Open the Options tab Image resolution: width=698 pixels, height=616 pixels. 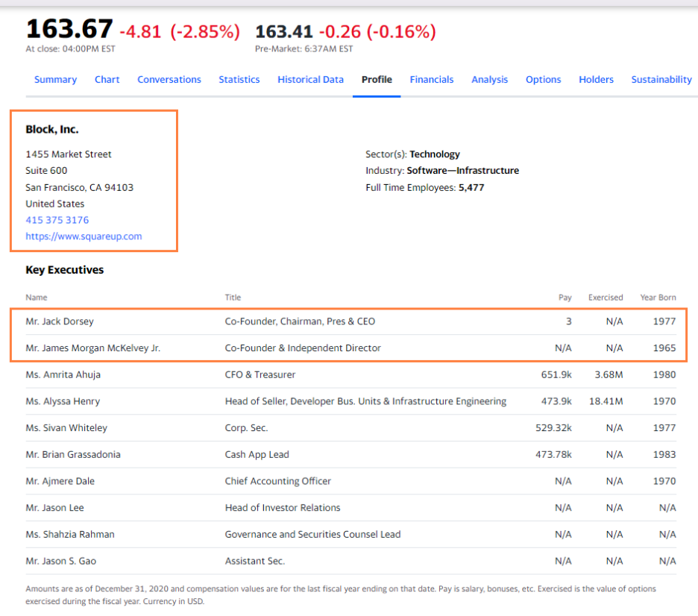tap(543, 80)
